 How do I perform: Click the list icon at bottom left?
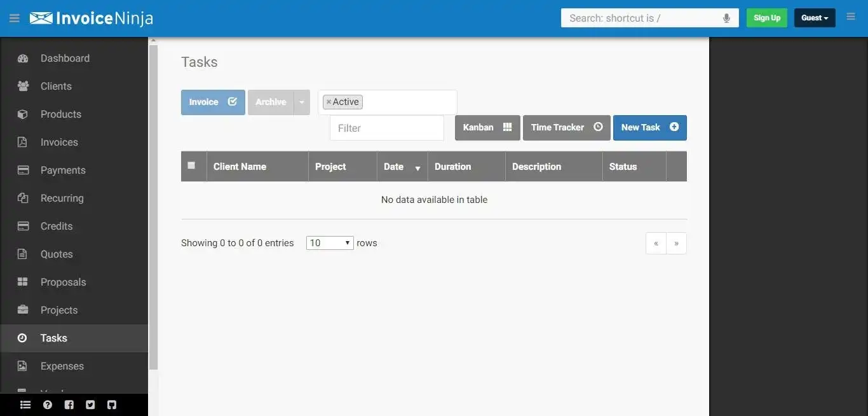(25, 405)
